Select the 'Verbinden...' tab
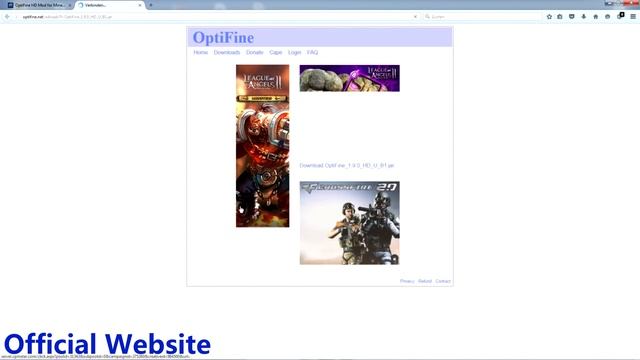This screenshot has height=360, width=640. (109, 5)
